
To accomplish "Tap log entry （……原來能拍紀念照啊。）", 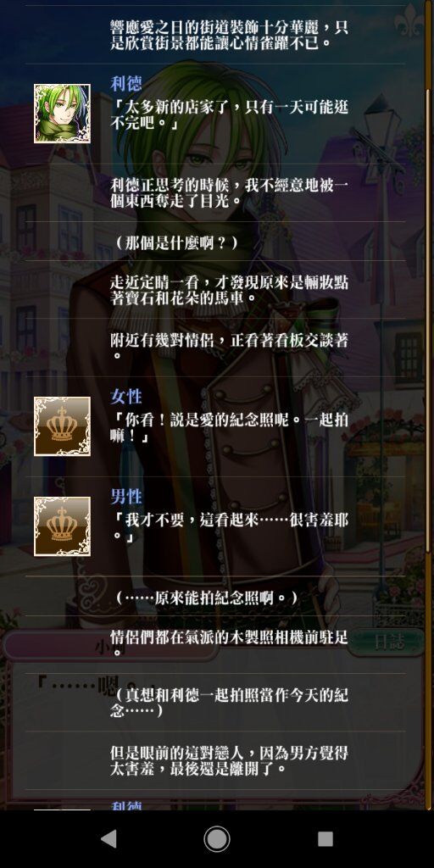I will point(207,598).
